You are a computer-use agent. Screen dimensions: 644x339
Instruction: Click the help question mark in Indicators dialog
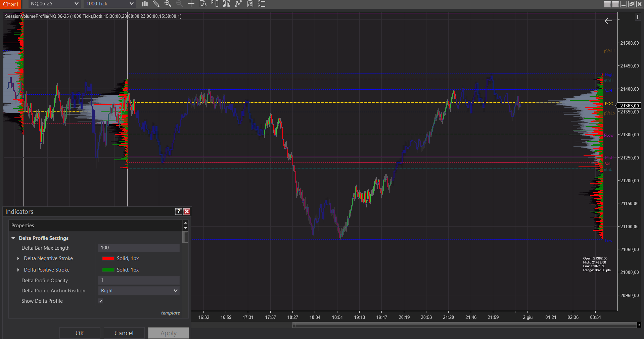pyautogui.click(x=178, y=211)
